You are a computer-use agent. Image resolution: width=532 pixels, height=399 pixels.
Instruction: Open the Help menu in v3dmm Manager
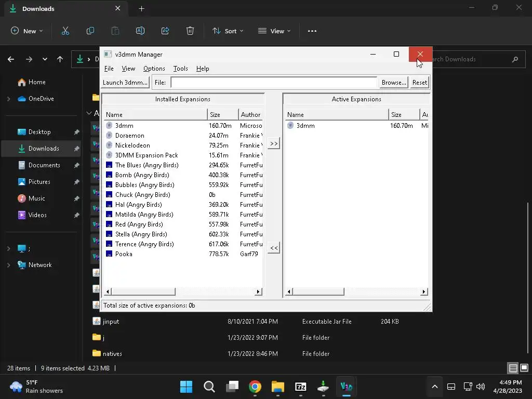203,69
